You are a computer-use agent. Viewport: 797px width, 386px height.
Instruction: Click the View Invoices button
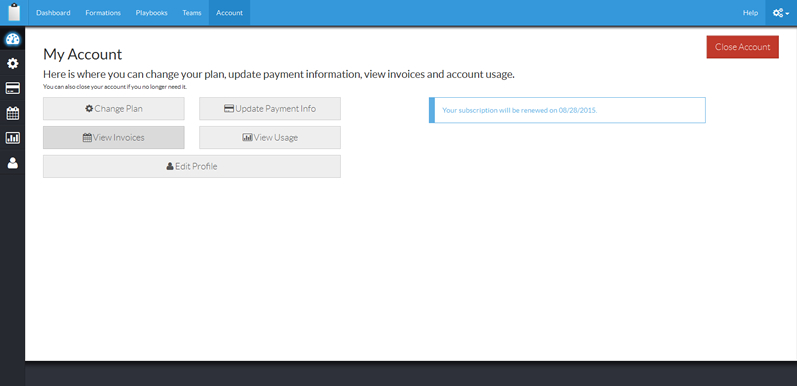pos(114,137)
